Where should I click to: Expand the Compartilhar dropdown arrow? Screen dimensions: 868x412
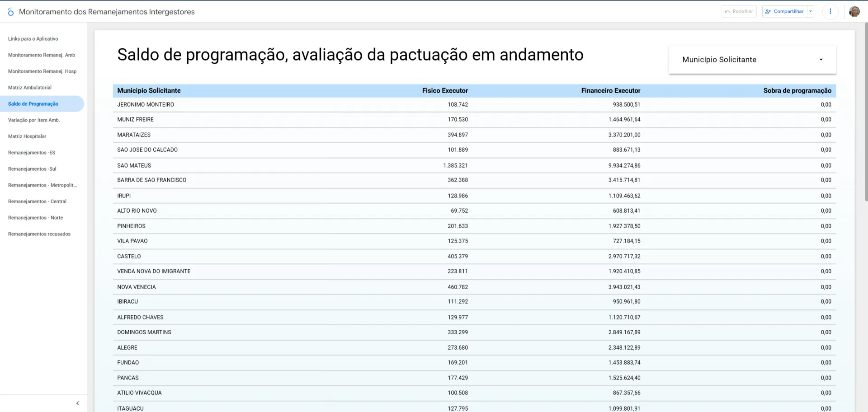(811, 11)
